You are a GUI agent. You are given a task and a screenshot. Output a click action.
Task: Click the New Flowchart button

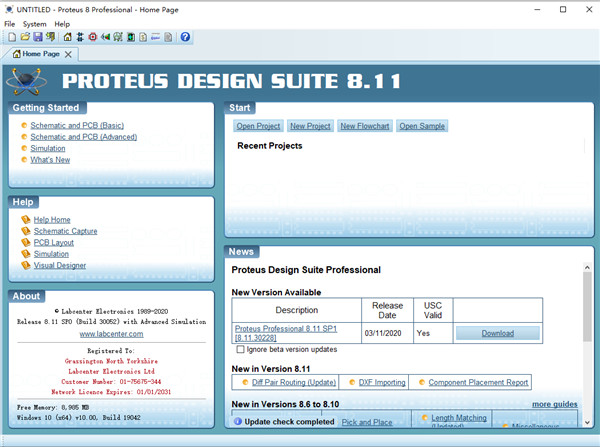coord(365,126)
